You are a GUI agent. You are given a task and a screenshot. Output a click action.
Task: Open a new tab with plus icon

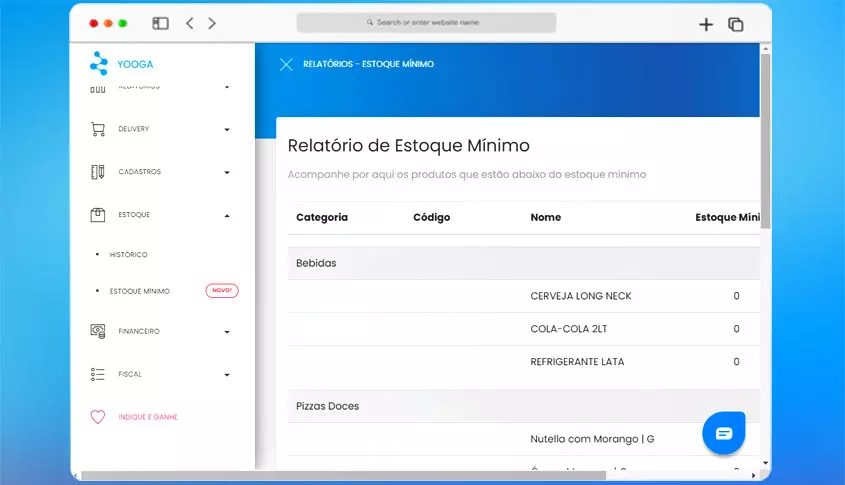(706, 24)
